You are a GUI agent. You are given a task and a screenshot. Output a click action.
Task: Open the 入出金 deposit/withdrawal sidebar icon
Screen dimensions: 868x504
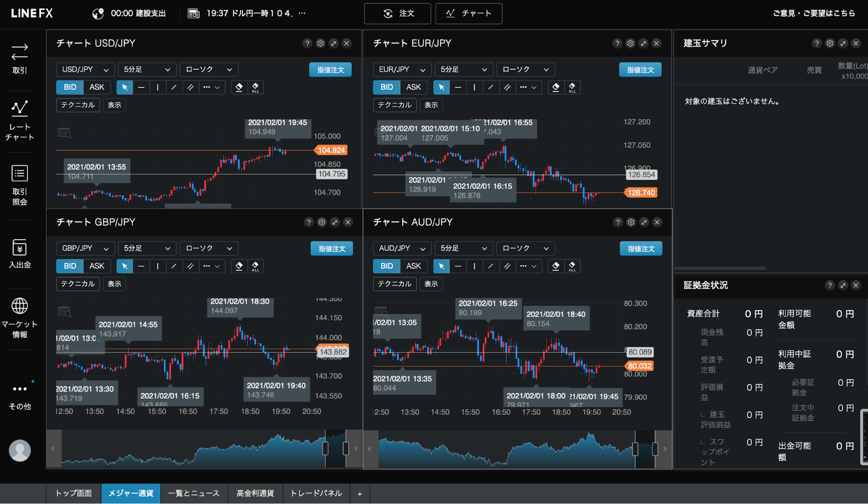tap(20, 254)
